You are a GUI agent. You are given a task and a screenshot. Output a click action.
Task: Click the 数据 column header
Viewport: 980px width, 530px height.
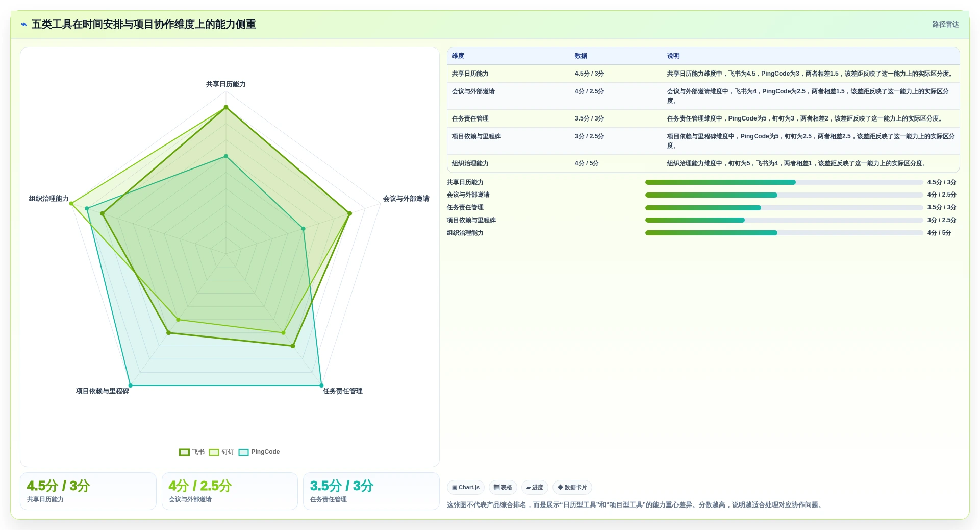pos(581,56)
